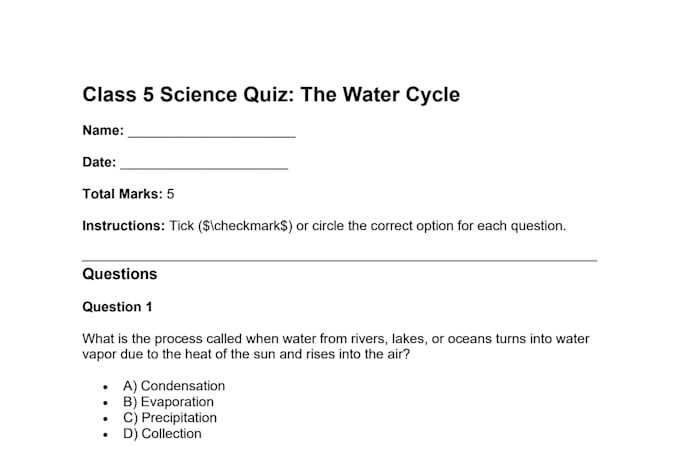Select option B) Evaporation
This screenshot has width=680, height=459.
tap(168, 402)
